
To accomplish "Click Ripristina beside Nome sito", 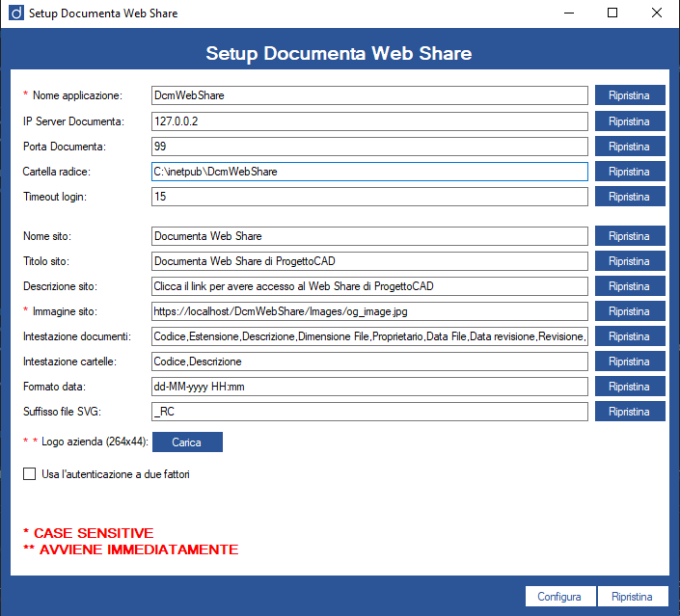I will (630, 236).
